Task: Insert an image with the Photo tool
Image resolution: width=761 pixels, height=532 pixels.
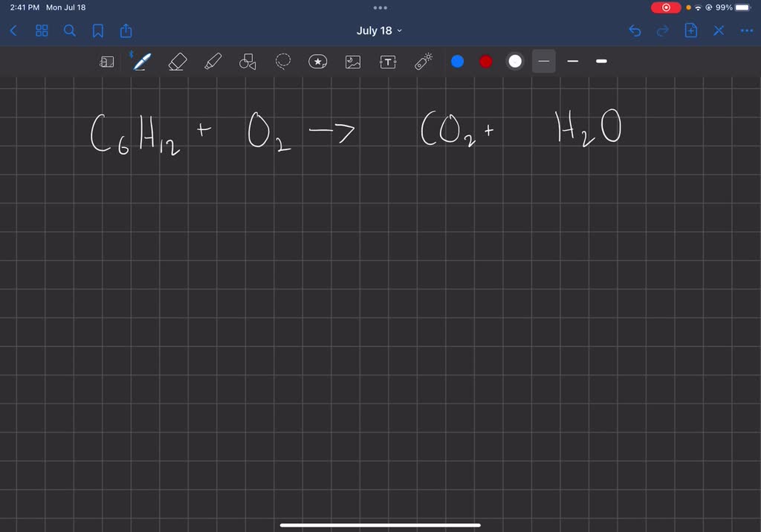Action: [x=352, y=62]
